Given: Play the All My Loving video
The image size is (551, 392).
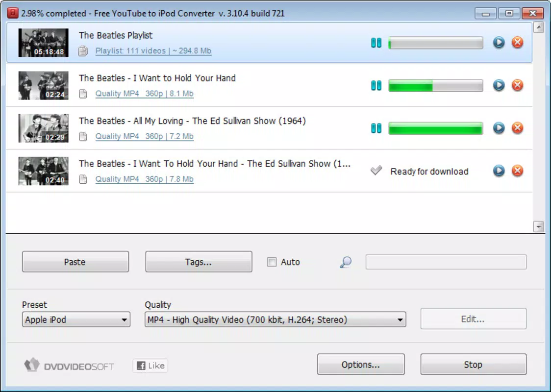Looking at the screenshot, I should tap(499, 128).
